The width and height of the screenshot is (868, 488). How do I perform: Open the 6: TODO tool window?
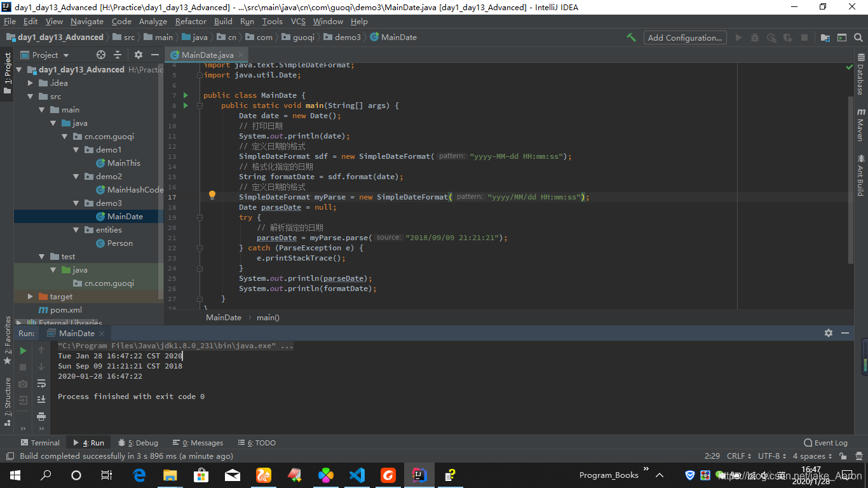pos(257,443)
